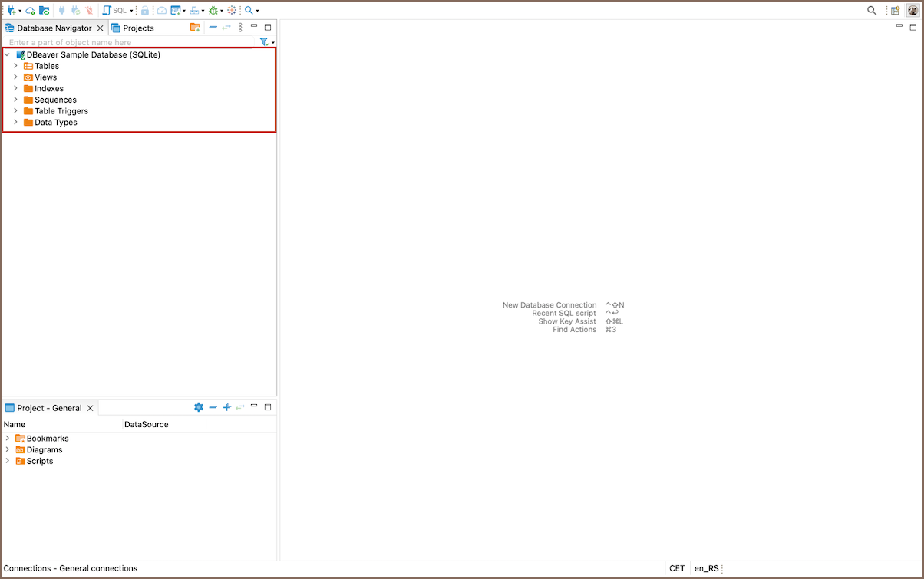Open the SQL editor toolbar button
The height and width of the screenshot is (579, 924).
tap(116, 11)
